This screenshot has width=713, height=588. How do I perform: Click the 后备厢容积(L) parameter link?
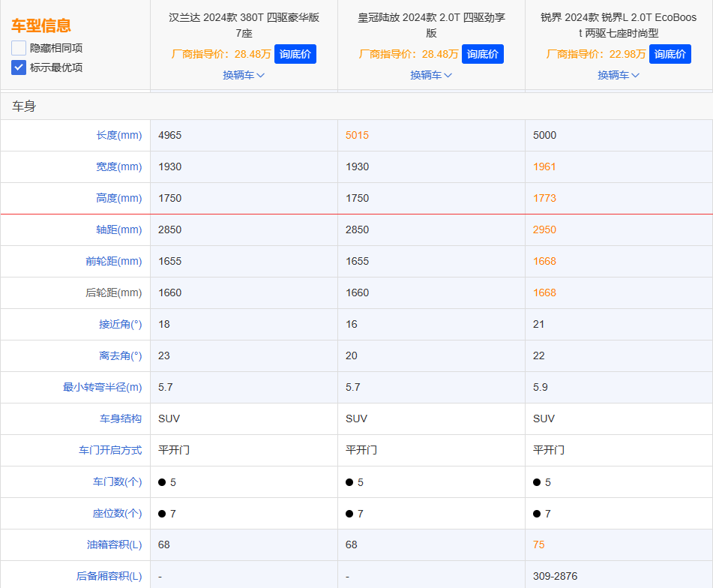tap(109, 576)
